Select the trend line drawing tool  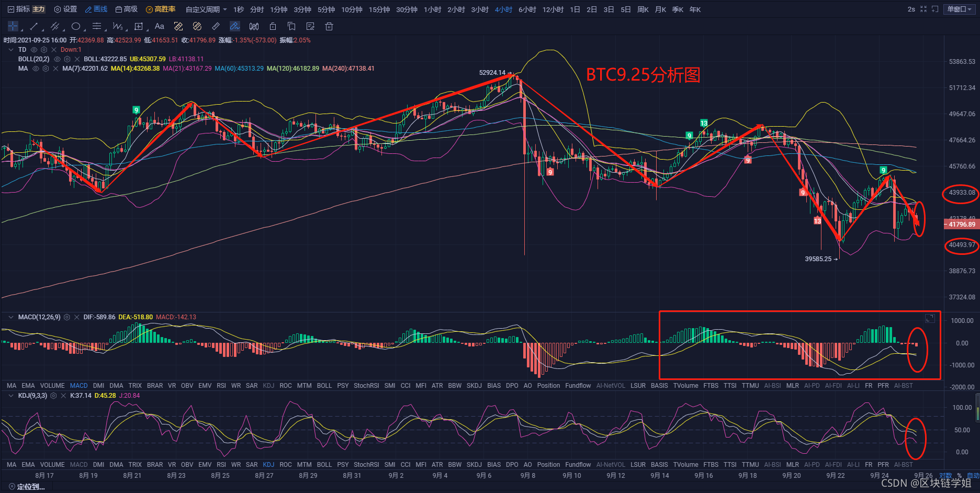pos(34,26)
